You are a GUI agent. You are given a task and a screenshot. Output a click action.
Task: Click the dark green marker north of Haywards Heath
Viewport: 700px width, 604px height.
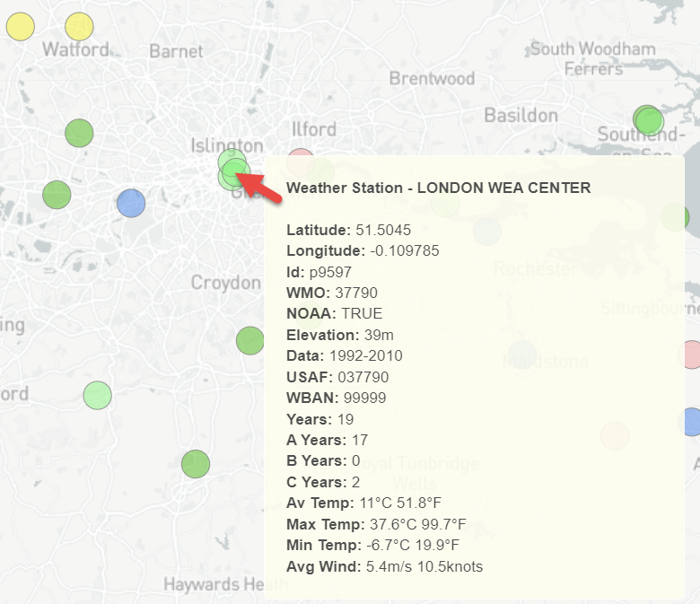195,464
